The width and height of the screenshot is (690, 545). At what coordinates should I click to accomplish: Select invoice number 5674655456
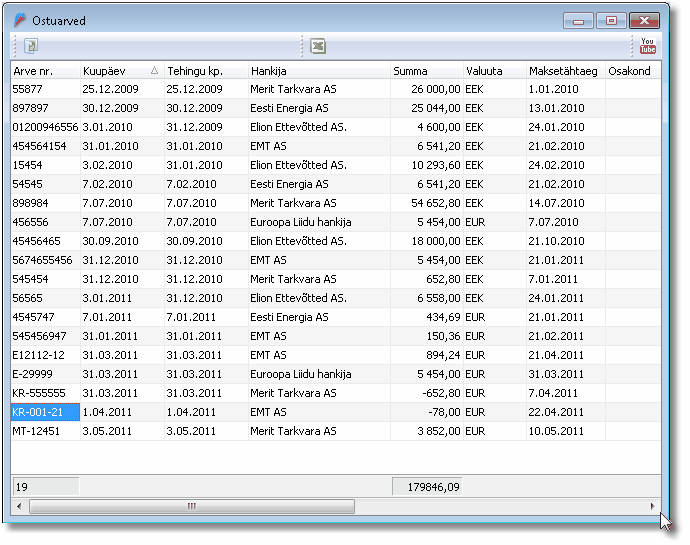tap(45, 260)
